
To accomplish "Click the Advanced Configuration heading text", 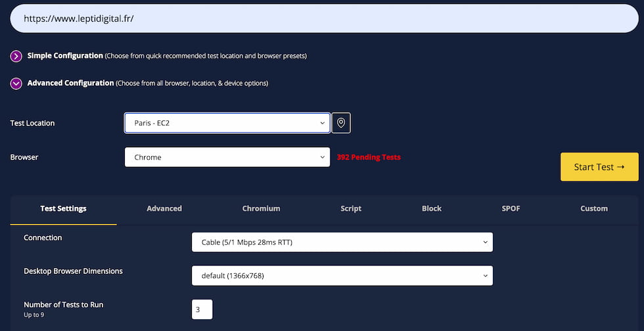I will [x=71, y=83].
